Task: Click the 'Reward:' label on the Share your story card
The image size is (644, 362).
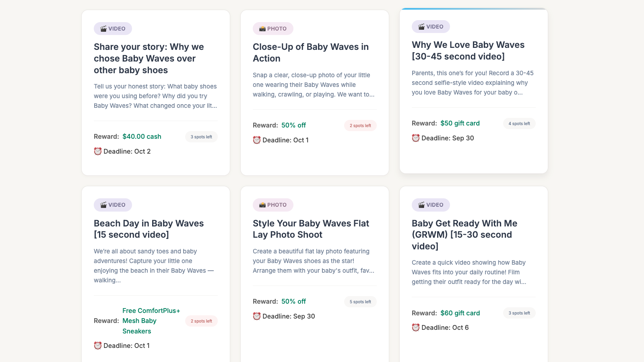Action: click(x=106, y=136)
